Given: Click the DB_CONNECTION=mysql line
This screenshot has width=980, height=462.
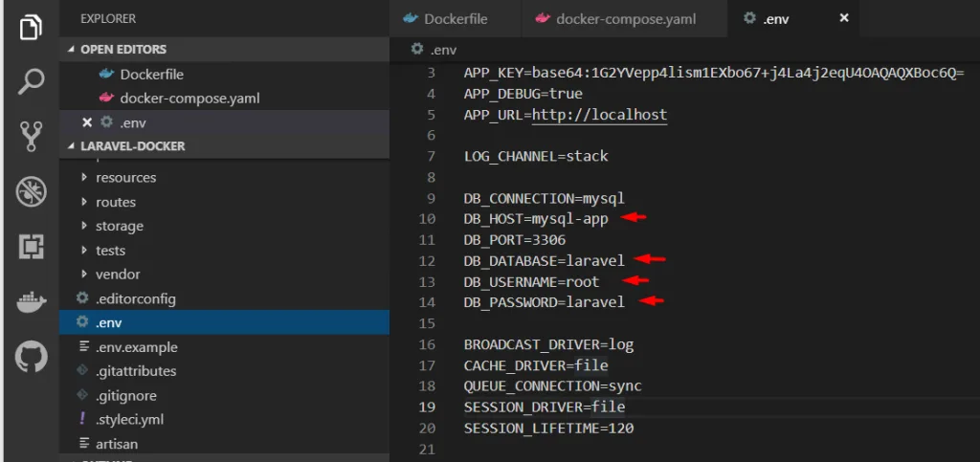Looking at the screenshot, I should pos(544,199).
